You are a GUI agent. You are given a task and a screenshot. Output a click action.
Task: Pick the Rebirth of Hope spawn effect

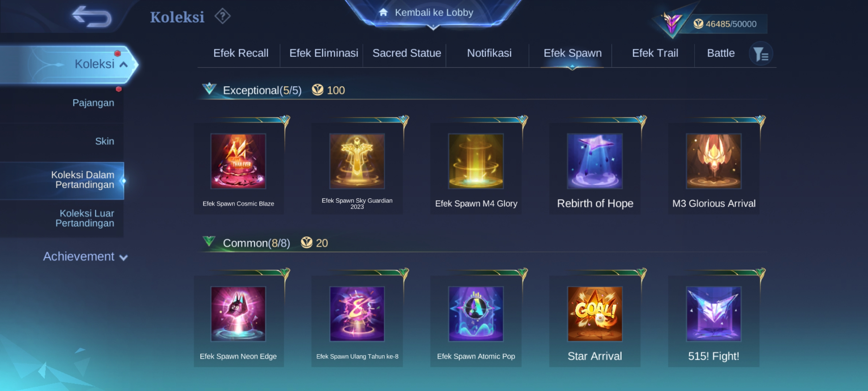click(595, 161)
